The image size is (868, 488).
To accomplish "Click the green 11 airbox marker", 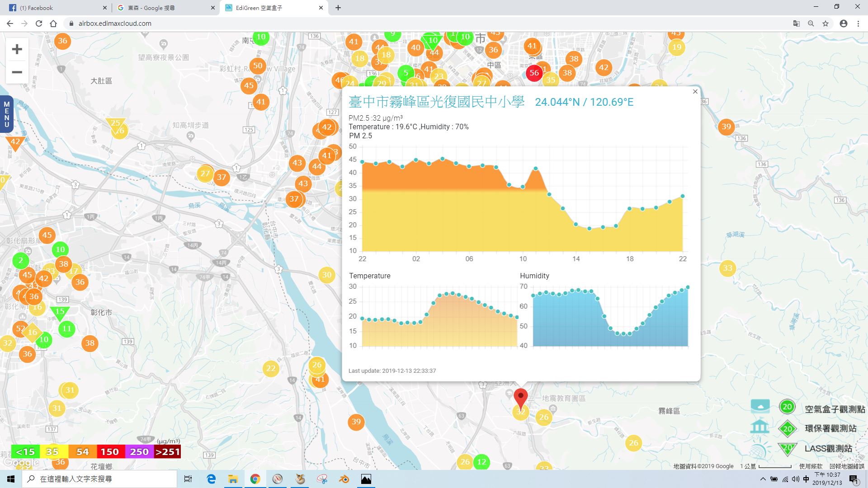I will coord(67,328).
